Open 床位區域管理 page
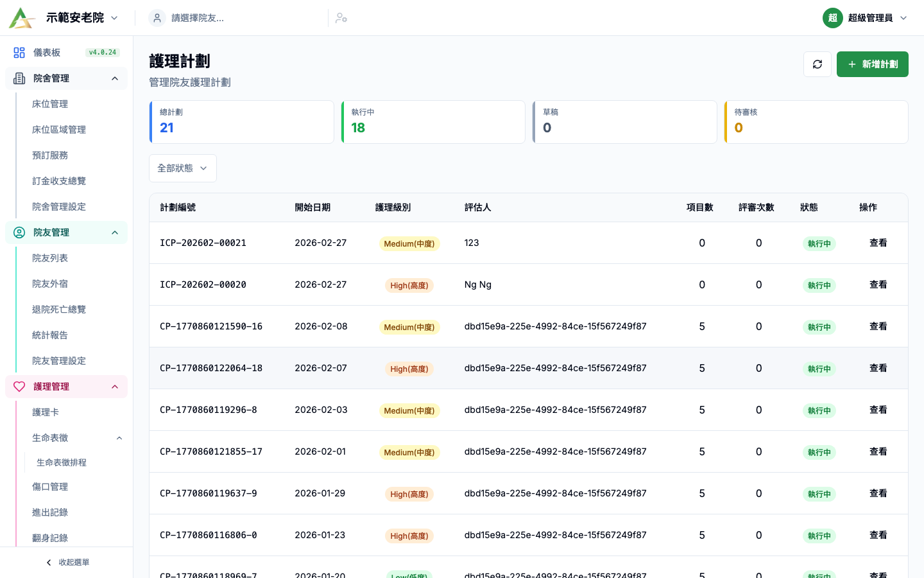Viewport: 924px width, 578px height. pos(59,130)
